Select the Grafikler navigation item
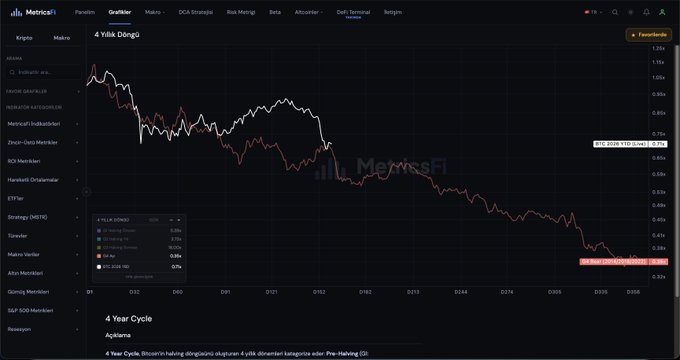The image size is (680, 360). pyautogui.click(x=120, y=12)
